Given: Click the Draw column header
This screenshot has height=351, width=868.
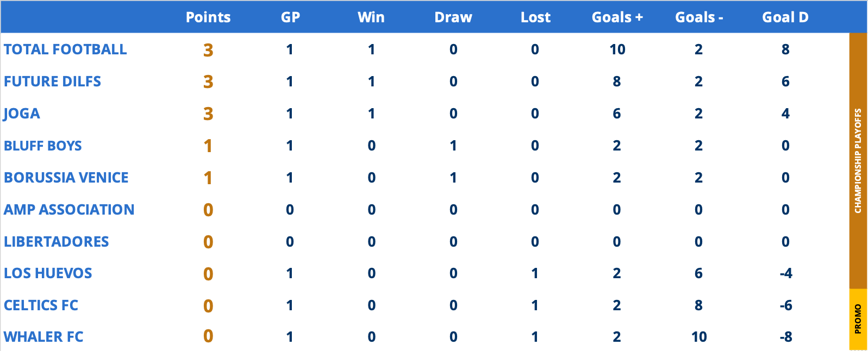Looking at the screenshot, I should [453, 17].
